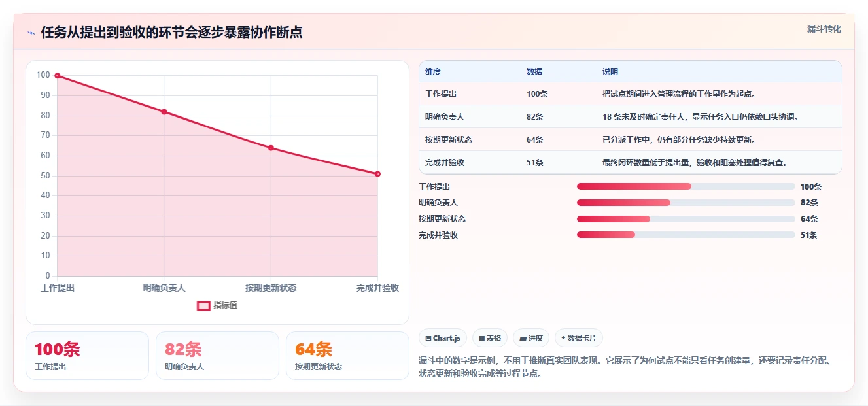Image resolution: width=868 pixels, height=406 pixels.
Task: Click the 明确负责人 x-axis label in chart
Action: coord(164,288)
